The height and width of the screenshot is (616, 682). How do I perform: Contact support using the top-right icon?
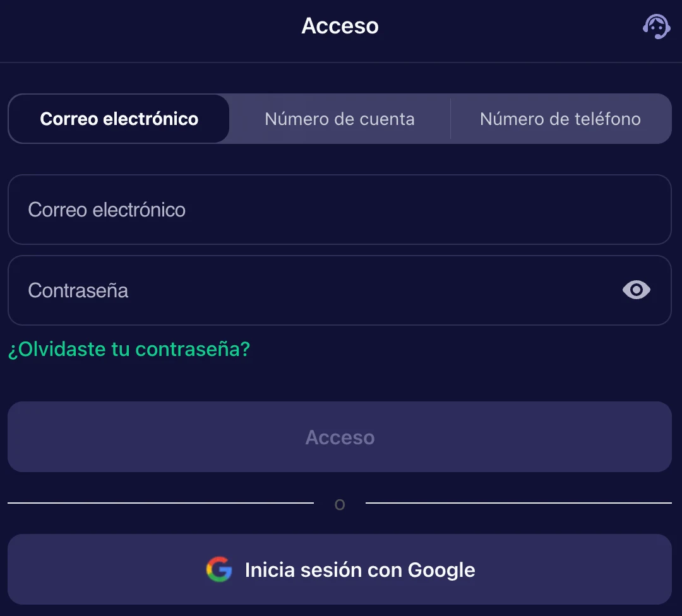(x=656, y=26)
